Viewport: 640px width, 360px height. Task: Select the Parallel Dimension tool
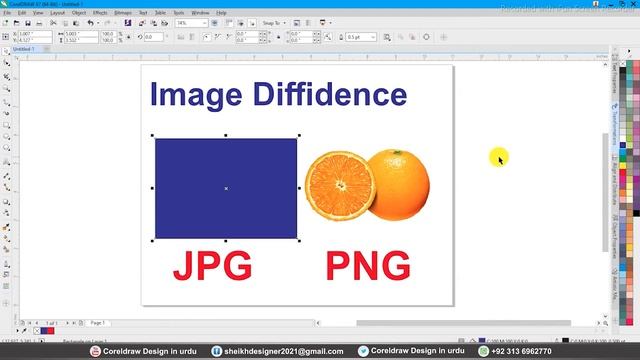pos(6,176)
